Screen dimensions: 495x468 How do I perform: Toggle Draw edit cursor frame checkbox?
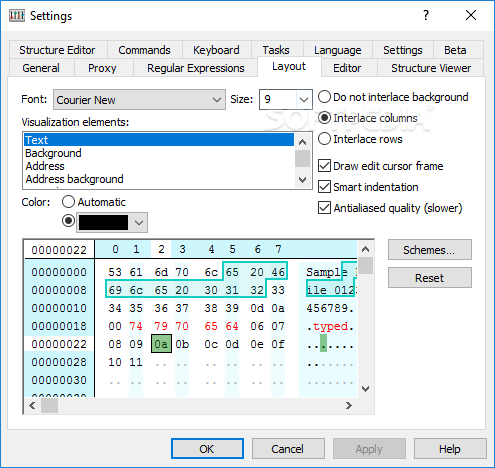click(381, 166)
